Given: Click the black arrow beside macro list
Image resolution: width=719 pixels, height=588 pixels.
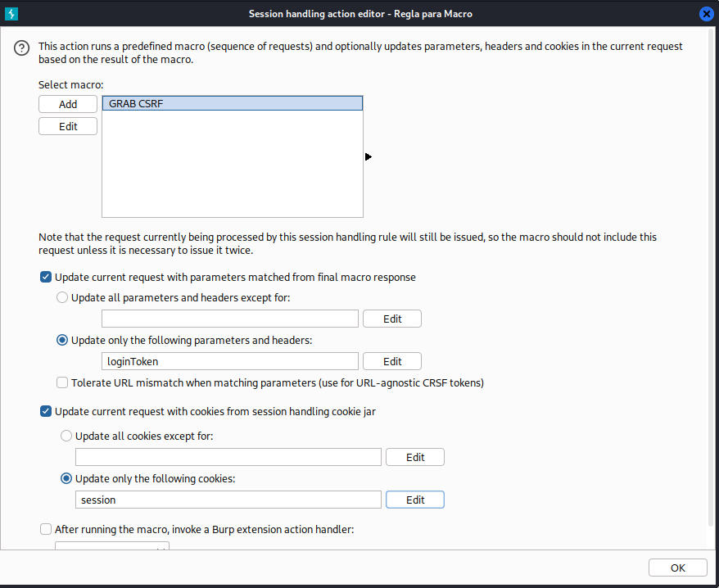Looking at the screenshot, I should coord(369,157).
